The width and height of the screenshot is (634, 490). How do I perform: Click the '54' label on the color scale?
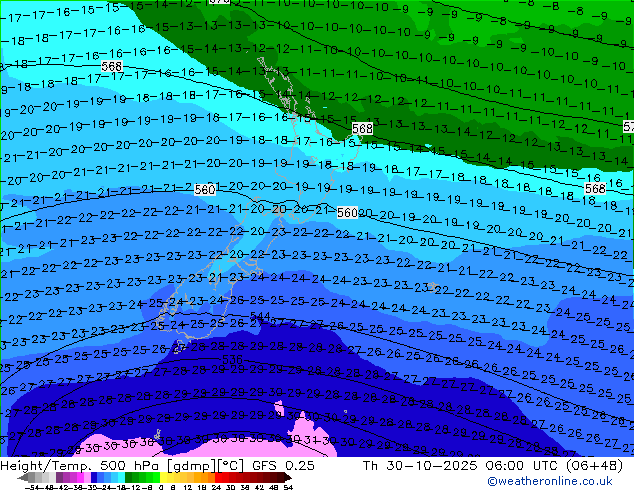tap(288, 487)
